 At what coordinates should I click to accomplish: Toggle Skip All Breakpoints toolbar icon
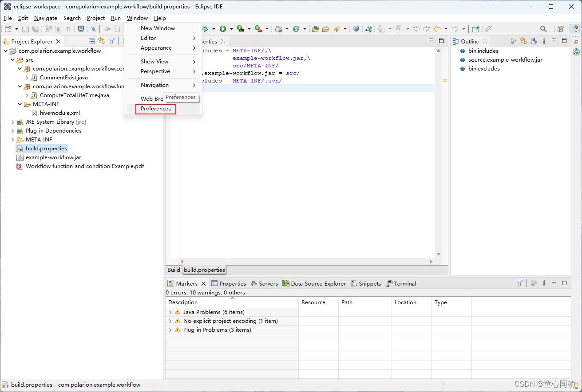pyautogui.click(x=93, y=29)
